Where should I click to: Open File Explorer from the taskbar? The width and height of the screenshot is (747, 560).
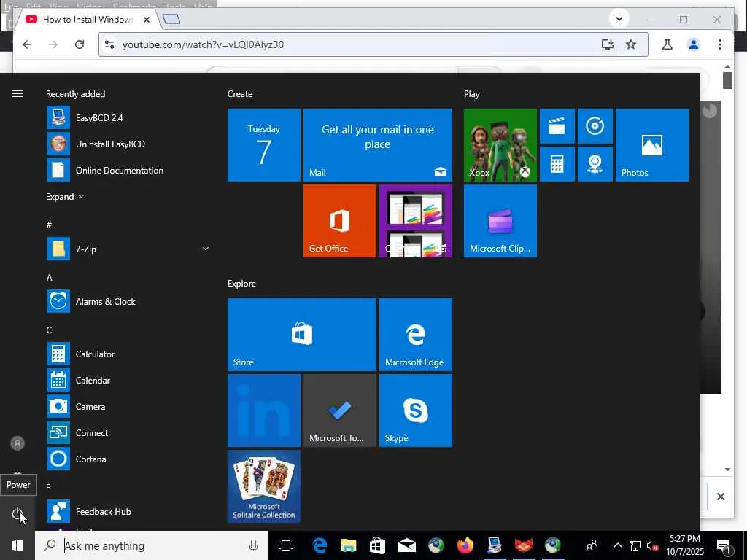click(348, 545)
